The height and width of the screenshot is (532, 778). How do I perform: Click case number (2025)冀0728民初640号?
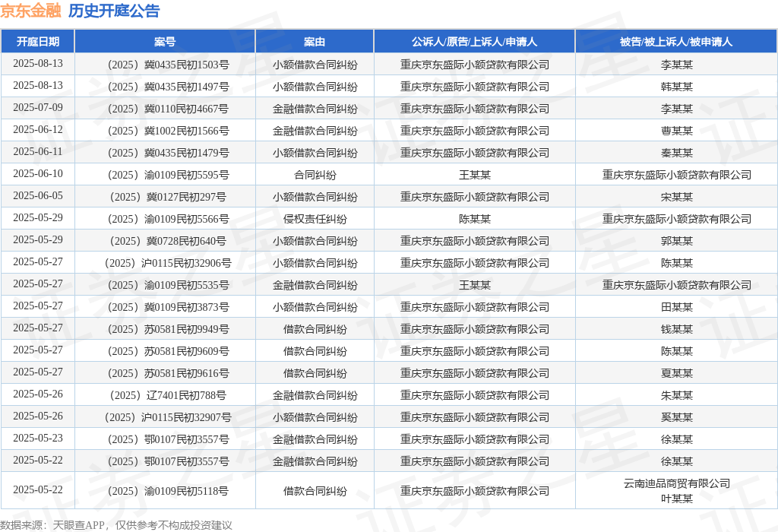click(168, 241)
